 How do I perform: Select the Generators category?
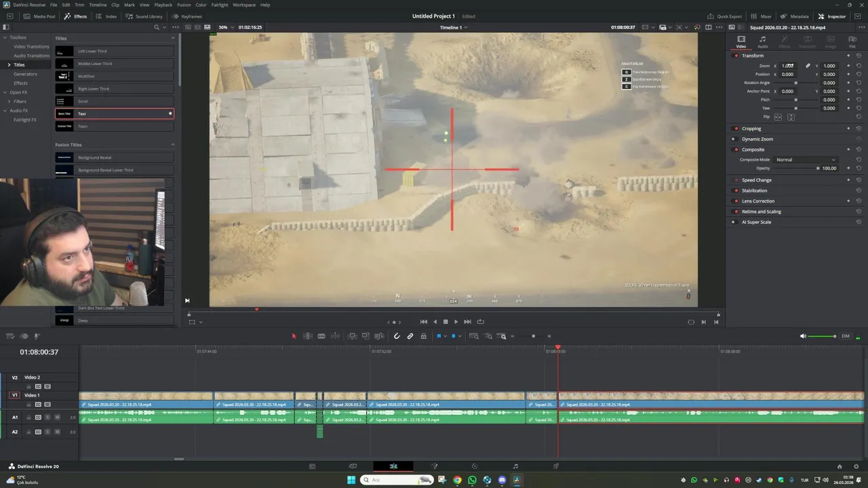(26, 74)
